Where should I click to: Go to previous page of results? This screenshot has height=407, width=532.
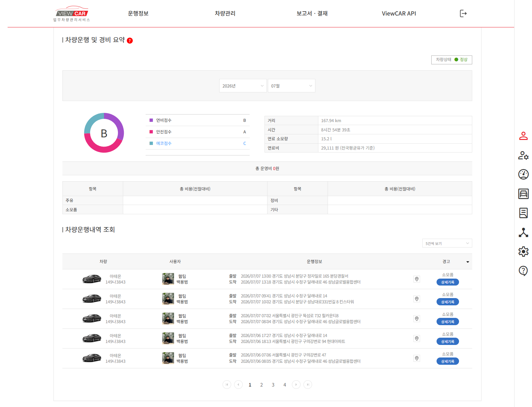tap(238, 385)
